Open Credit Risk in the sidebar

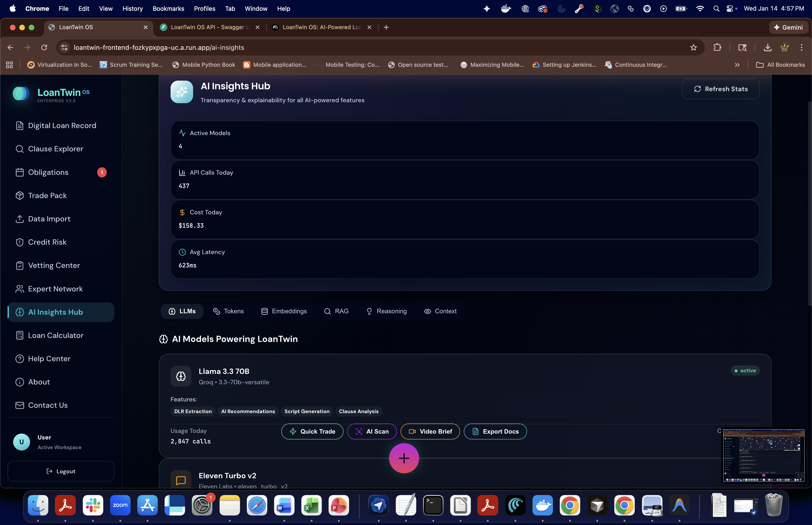pos(47,242)
